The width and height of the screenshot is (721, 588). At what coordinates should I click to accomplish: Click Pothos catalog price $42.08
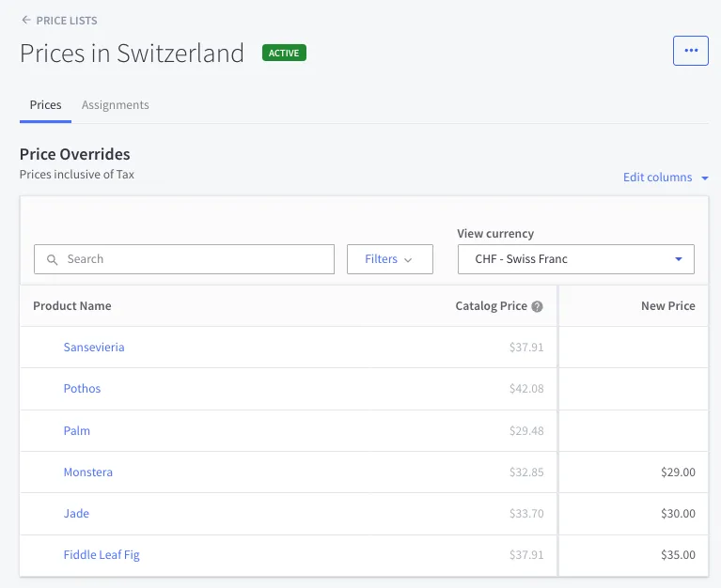(x=526, y=389)
